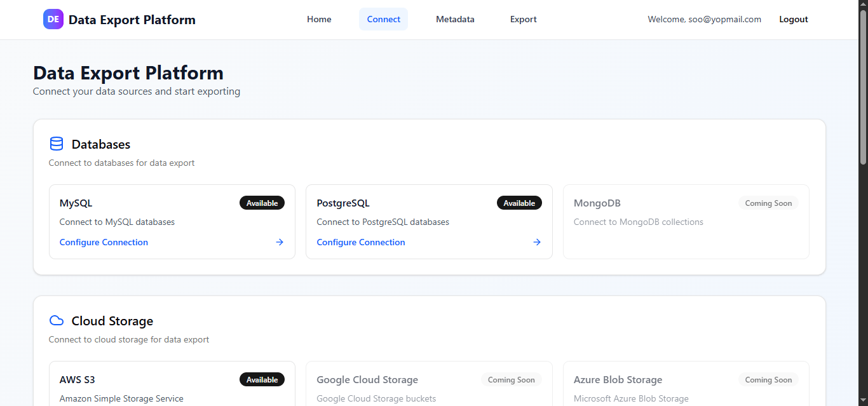Select the PostgreSQL card title
The width and height of the screenshot is (868, 406).
(x=343, y=203)
